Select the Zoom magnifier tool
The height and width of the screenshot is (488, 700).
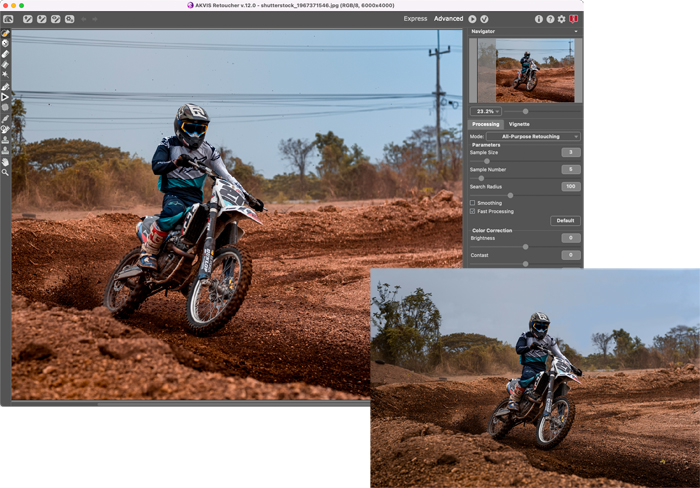pyautogui.click(x=5, y=173)
